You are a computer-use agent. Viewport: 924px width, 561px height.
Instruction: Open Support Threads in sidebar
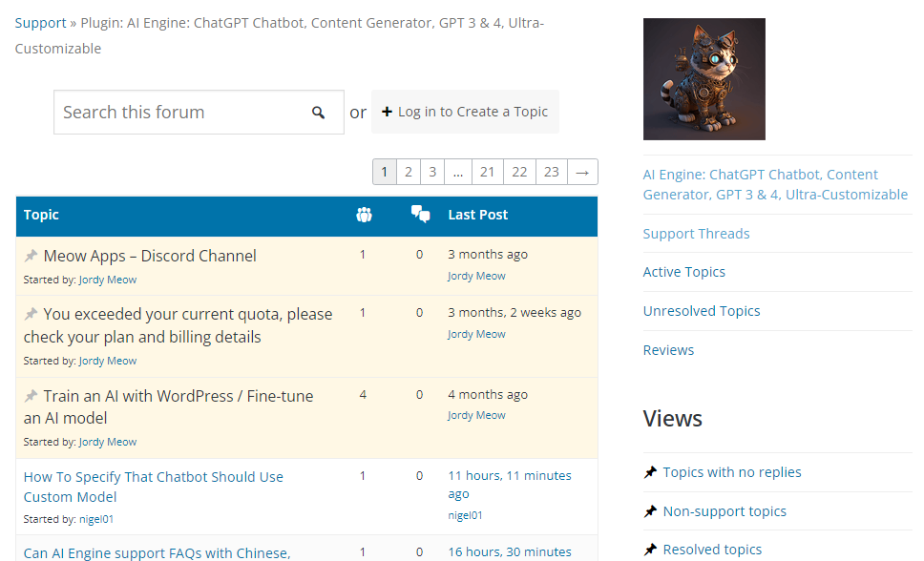click(x=696, y=234)
